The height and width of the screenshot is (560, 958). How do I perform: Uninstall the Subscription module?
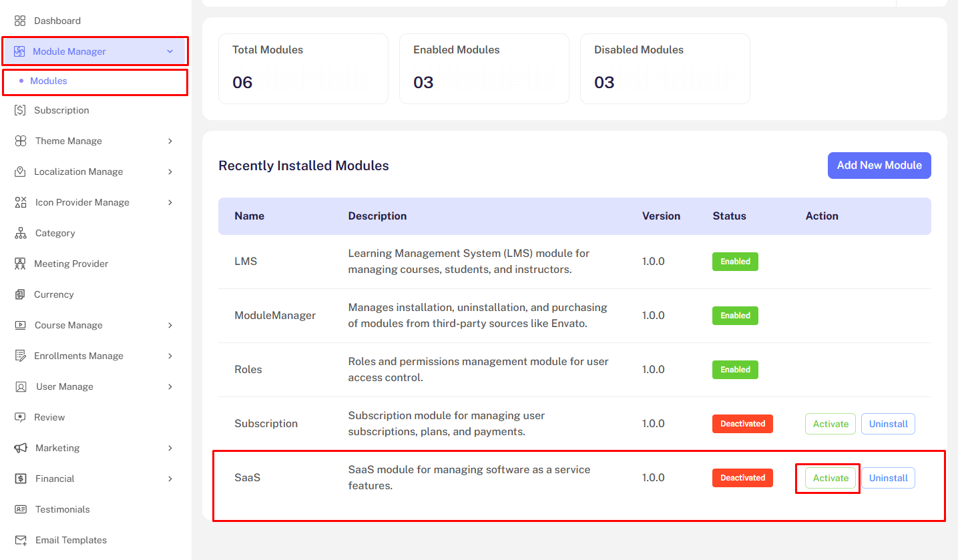[888, 424]
